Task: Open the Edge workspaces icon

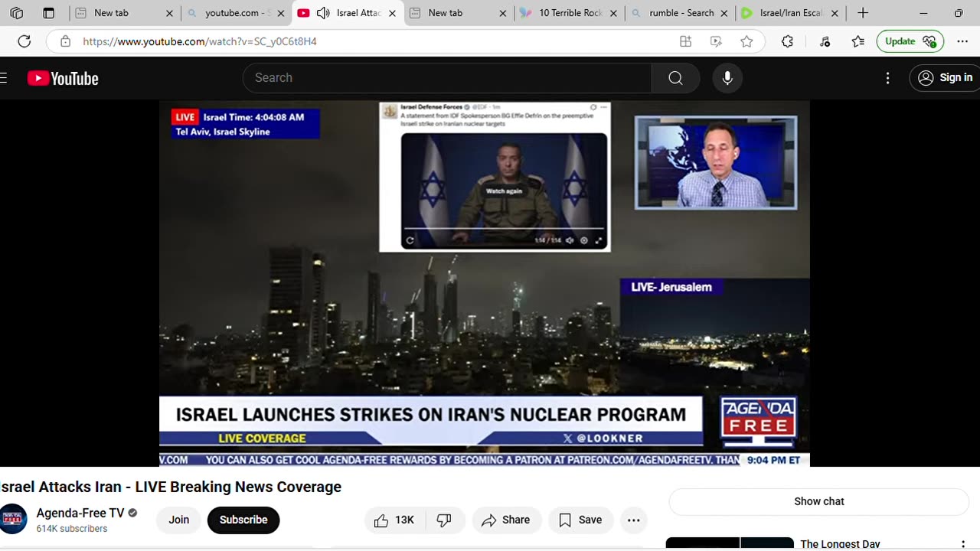Action: pyautogui.click(x=17, y=13)
